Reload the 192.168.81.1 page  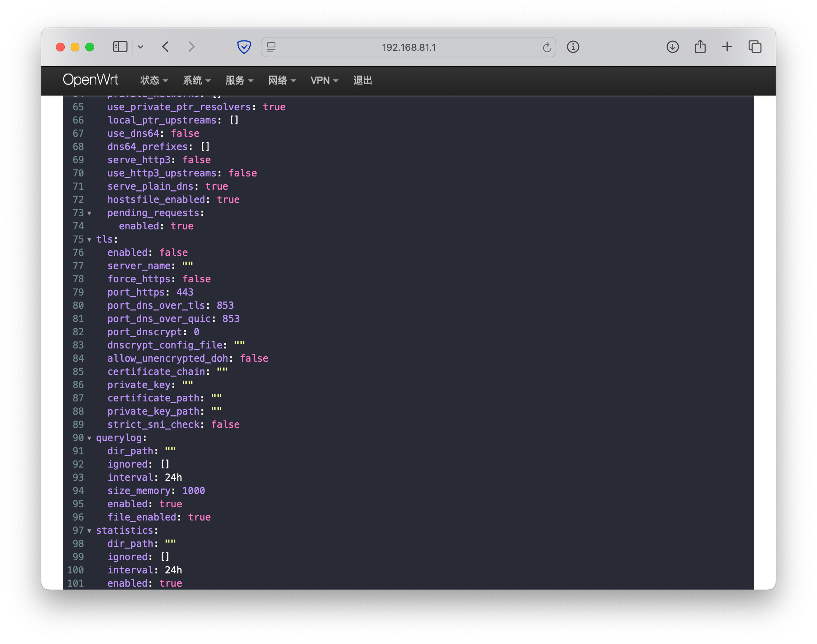(546, 47)
